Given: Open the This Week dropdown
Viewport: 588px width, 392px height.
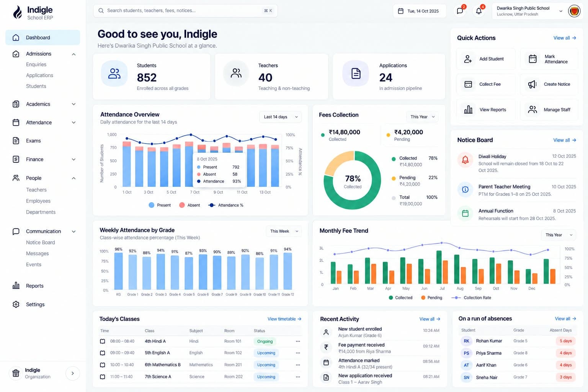Looking at the screenshot, I should 284,231.
